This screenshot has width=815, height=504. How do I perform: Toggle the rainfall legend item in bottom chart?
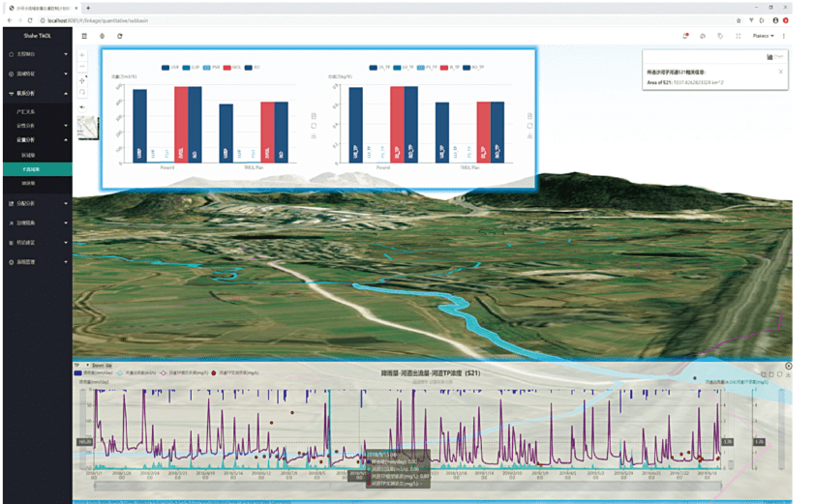[x=94, y=373]
